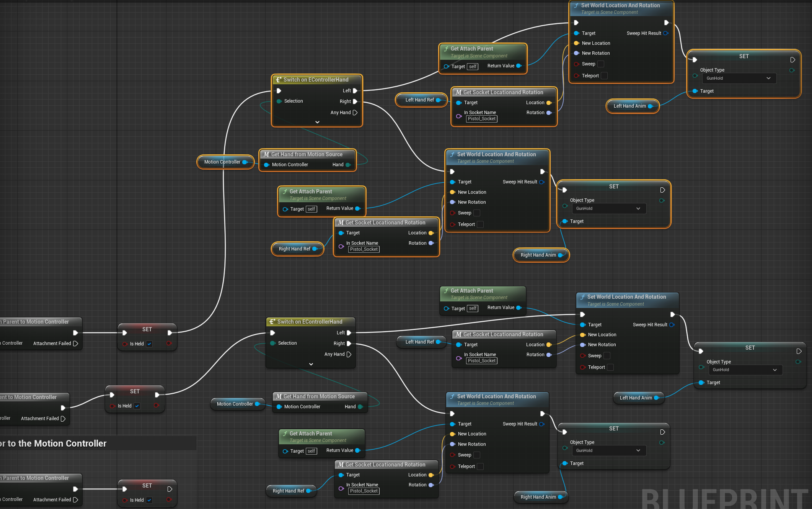This screenshot has height=509, width=812.
Task: Click Location output pin on topmost Get Socket Location node
Action: tap(549, 103)
